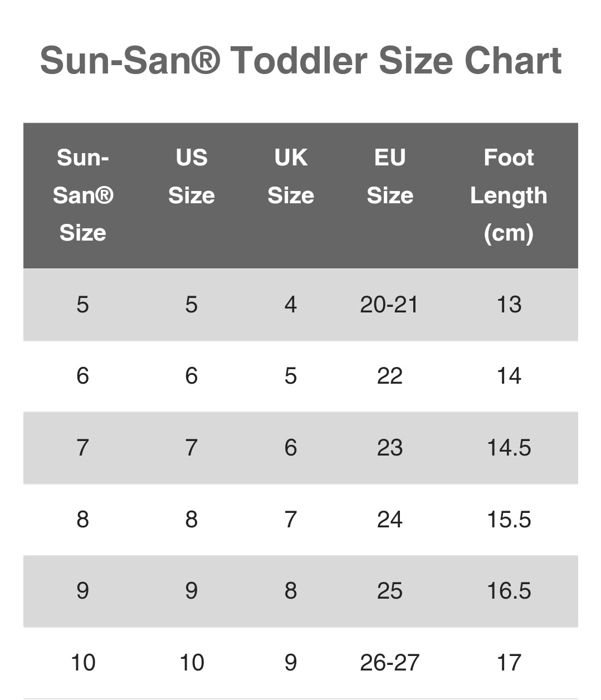Click the Foot Length (cm) header
This screenshot has width=601, height=700.
click(509, 195)
